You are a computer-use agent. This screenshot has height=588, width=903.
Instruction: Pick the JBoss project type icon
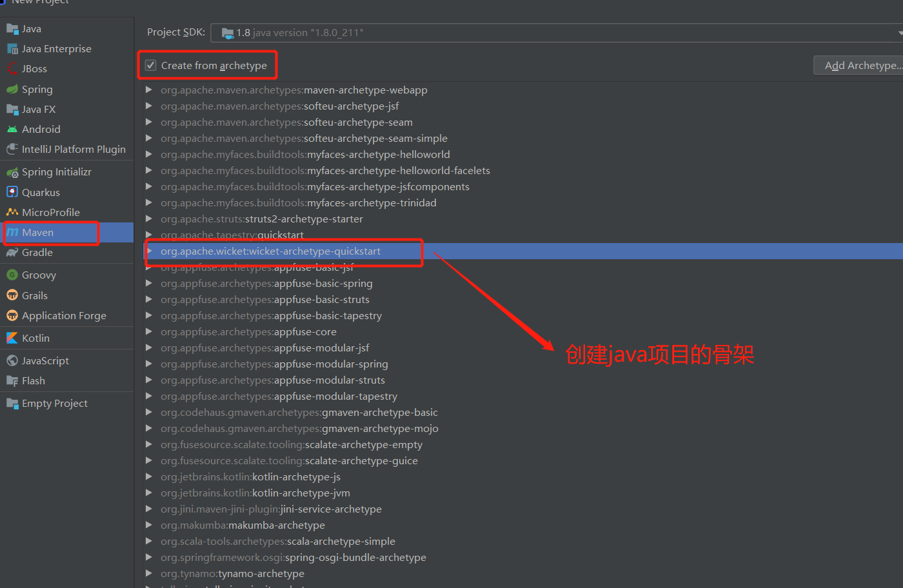pos(12,69)
